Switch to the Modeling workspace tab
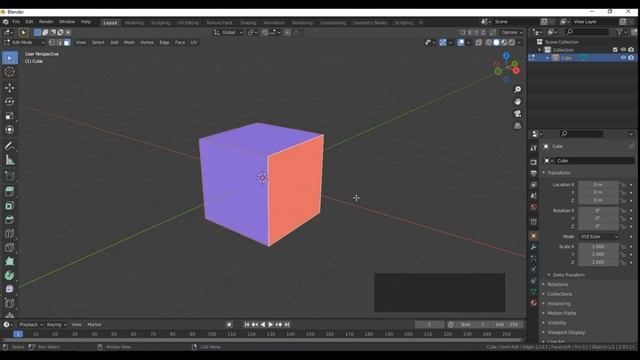 (134, 23)
